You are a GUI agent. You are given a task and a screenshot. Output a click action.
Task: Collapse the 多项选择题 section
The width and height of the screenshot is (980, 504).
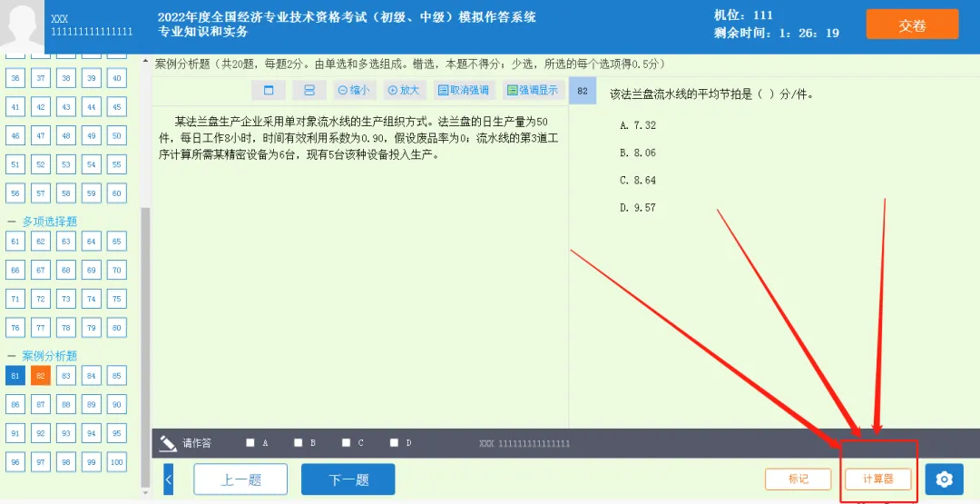pos(12,222)
